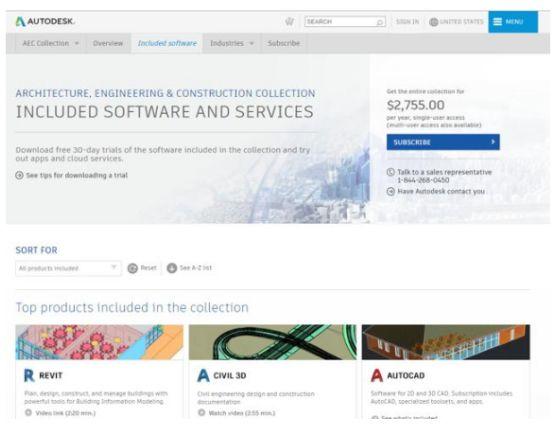Select UNITED STATES region link

(461, 22)
